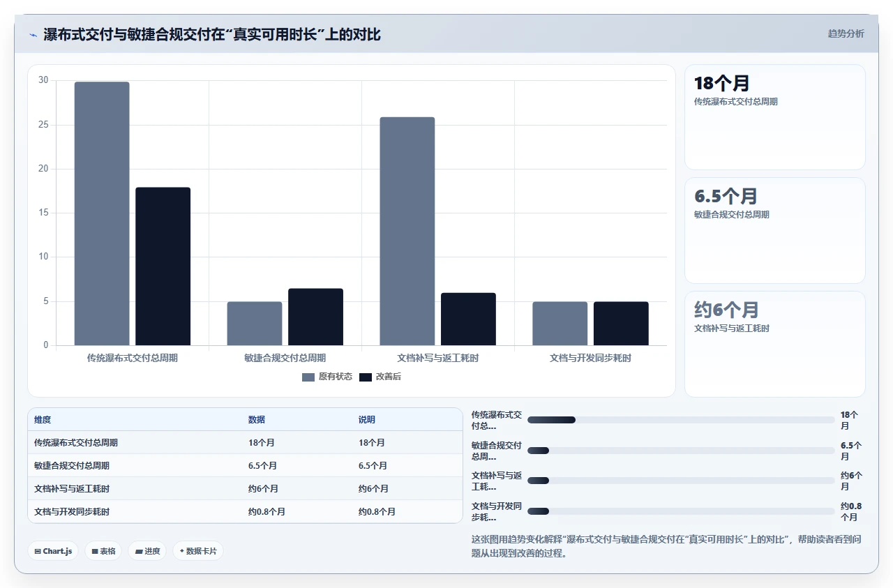
Task: Click the 6.5个月 data card
Action: pos(775,230)
